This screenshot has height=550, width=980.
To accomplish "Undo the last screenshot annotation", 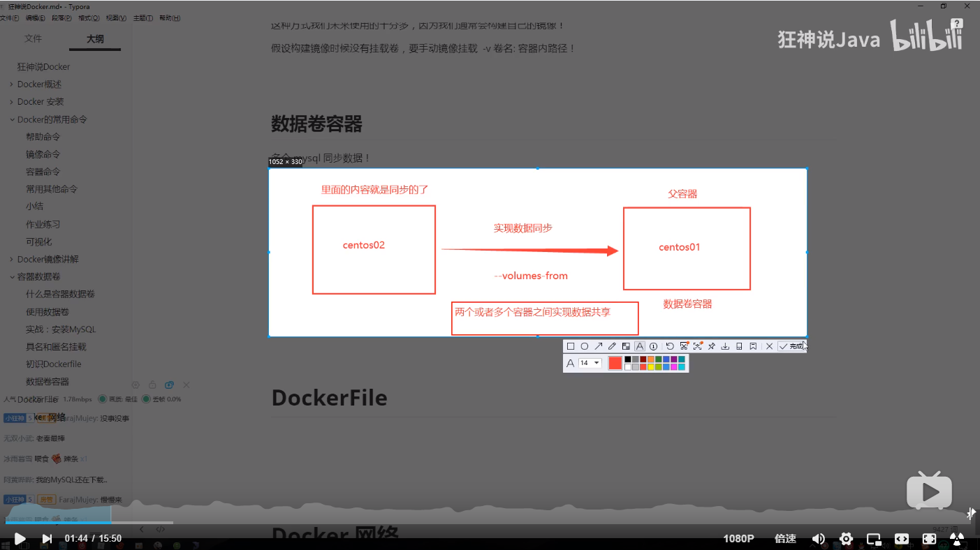I will [x=670, y=346].
